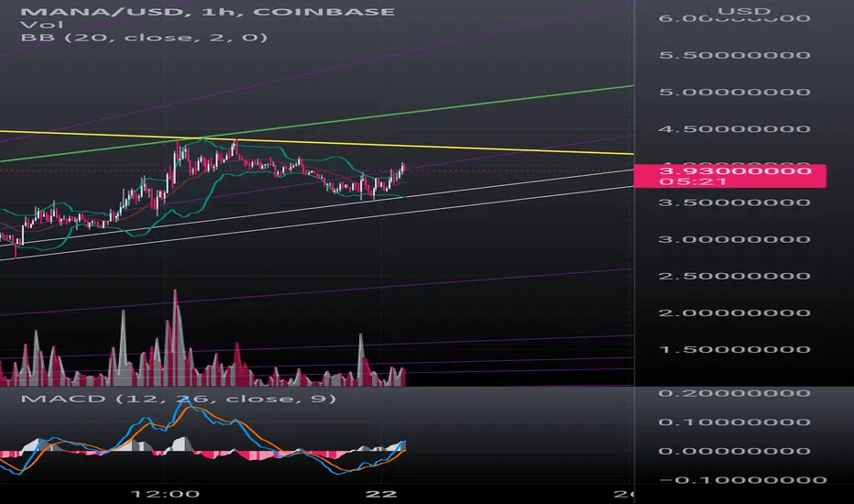Click the 12:00 time axis label

click(x=165, y=494)
